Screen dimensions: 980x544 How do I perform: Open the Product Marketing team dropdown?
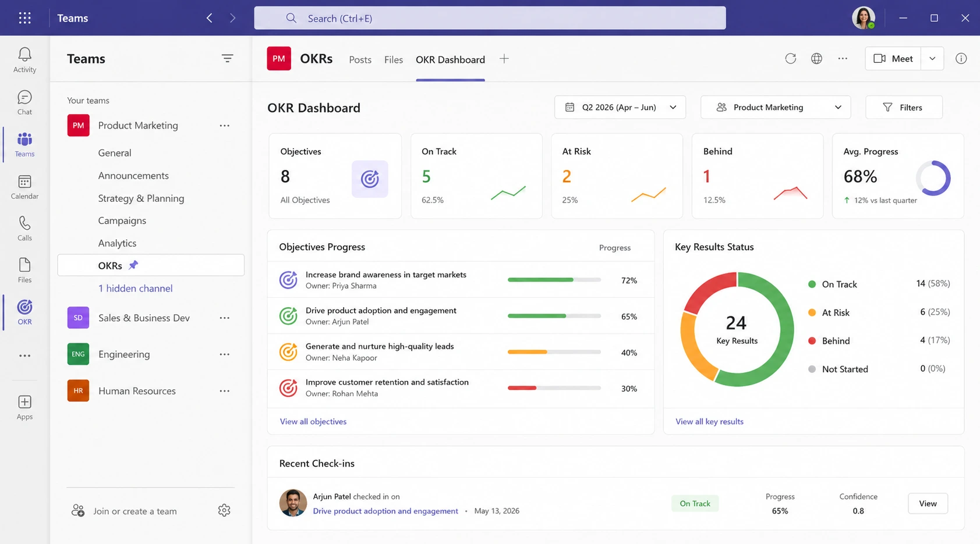point(775,107)
